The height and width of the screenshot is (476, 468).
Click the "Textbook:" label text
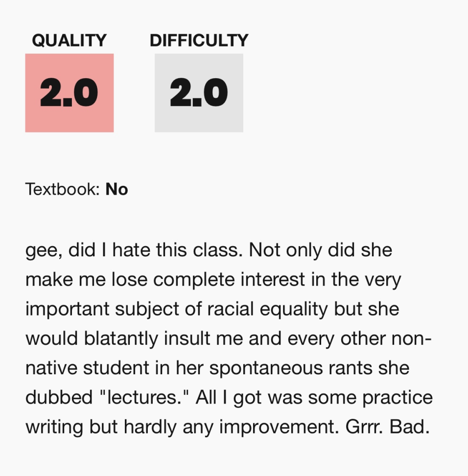[x=63, y=189]
